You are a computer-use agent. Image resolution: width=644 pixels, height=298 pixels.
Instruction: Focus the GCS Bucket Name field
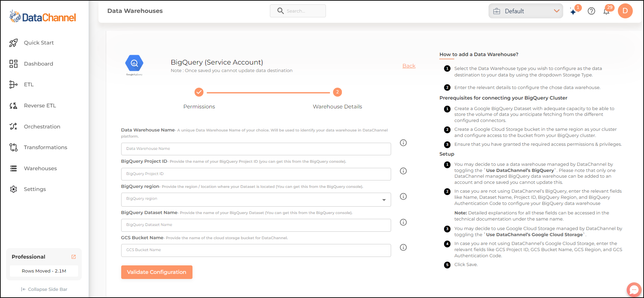point(256,250)
